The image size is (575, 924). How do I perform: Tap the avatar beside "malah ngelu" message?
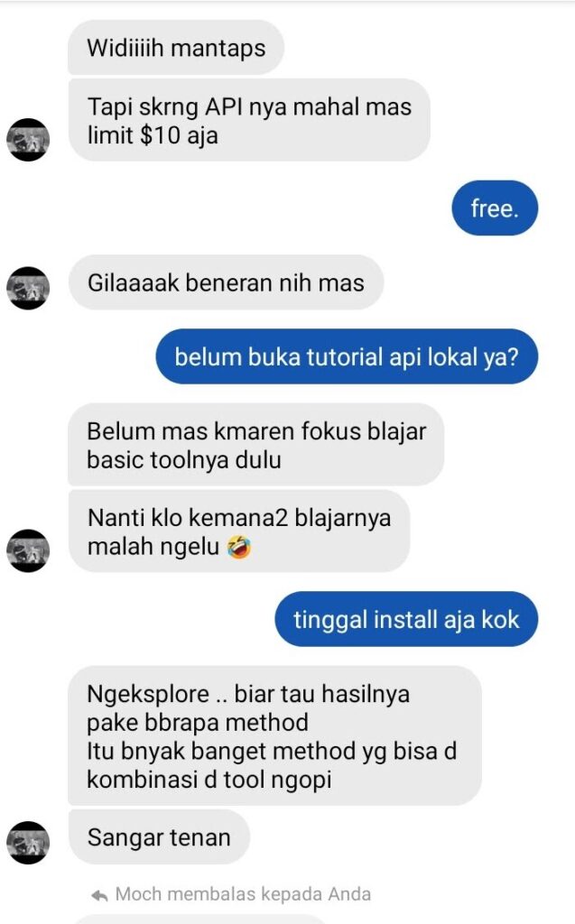tap(28, 551)
